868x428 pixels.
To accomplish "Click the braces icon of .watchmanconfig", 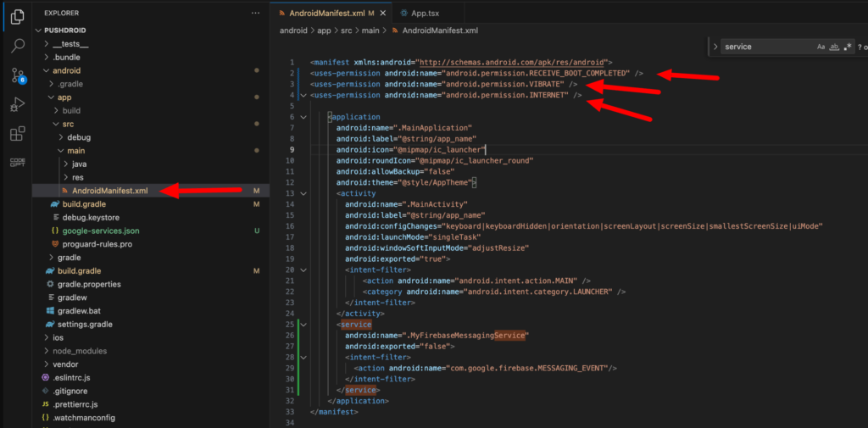I will (46, 418).
